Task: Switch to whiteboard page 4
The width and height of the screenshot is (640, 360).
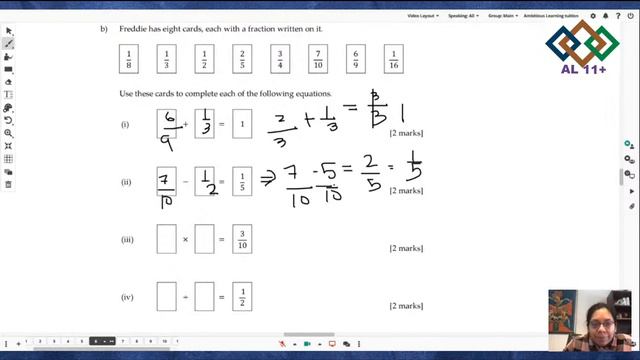Action: coord(68,341)
